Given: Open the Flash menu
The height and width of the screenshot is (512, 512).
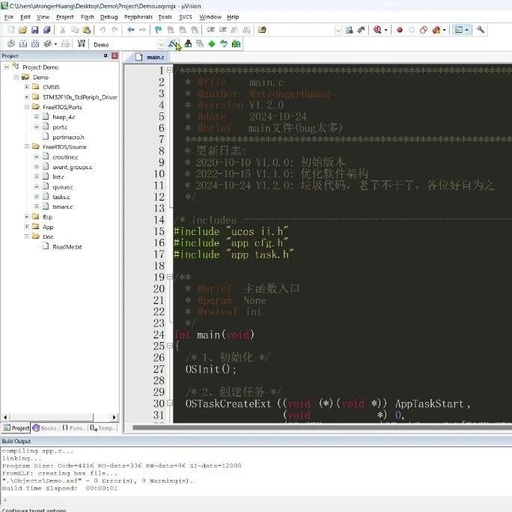Looking at the screenshot, I should 87,17.
